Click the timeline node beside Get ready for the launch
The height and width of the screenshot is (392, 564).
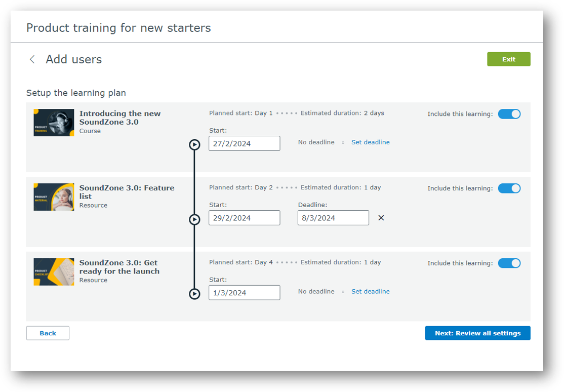[194, 293]
